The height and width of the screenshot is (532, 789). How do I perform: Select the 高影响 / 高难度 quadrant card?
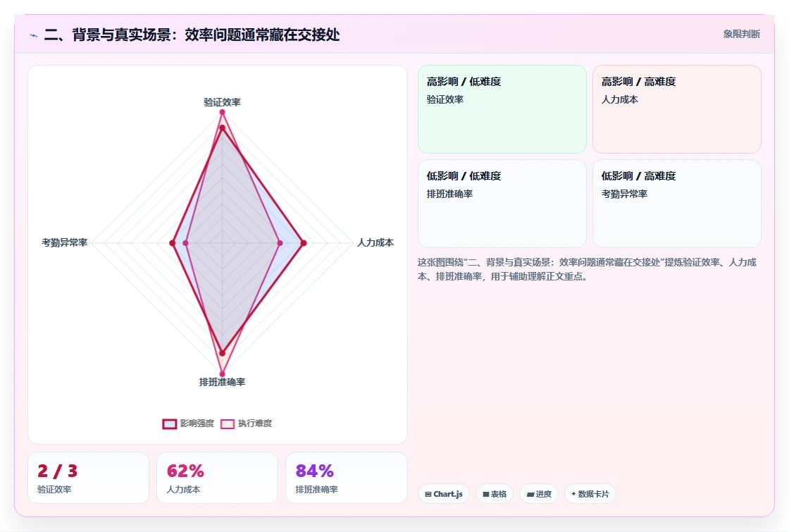[x=677, y=109]
